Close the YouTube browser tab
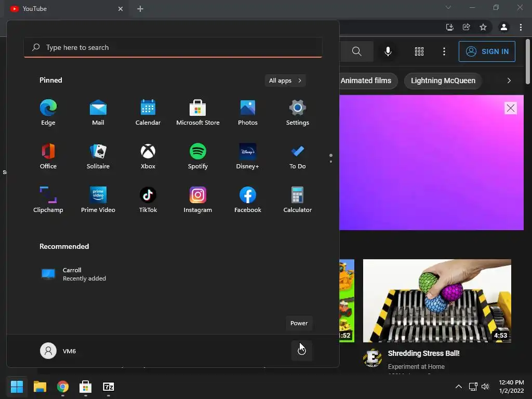The width and height of the screenshot is (532, 399). [x=121, y=9]
